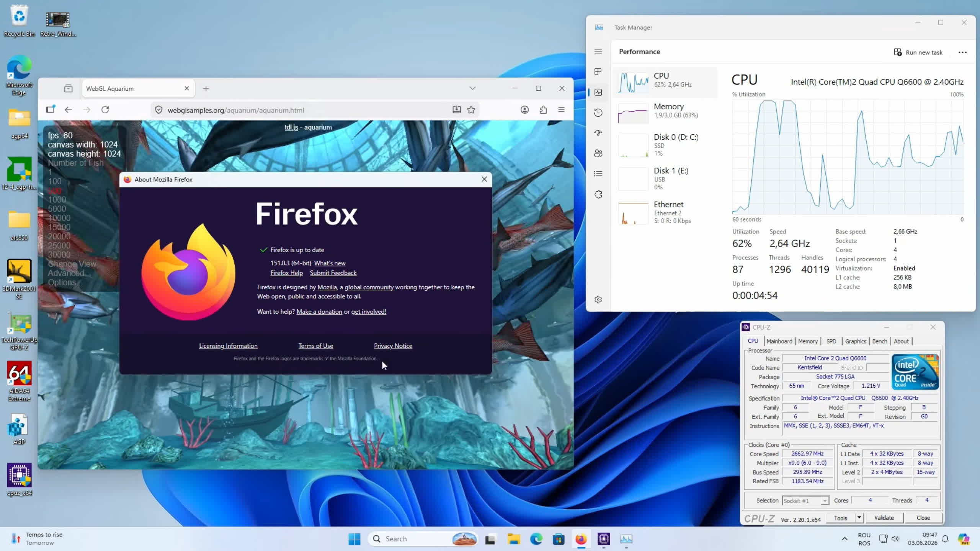The image size is (980, 551).
Task: Reload the WebGL Aquarium page
Action: (105, 110)
